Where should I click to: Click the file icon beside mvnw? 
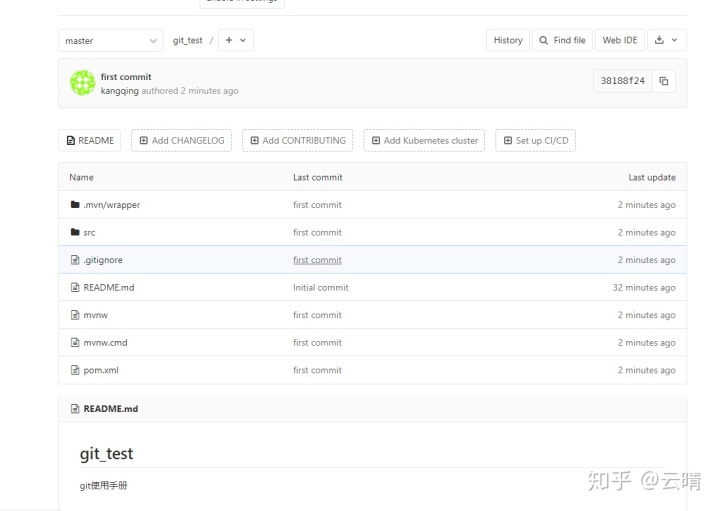coord(75,315)
